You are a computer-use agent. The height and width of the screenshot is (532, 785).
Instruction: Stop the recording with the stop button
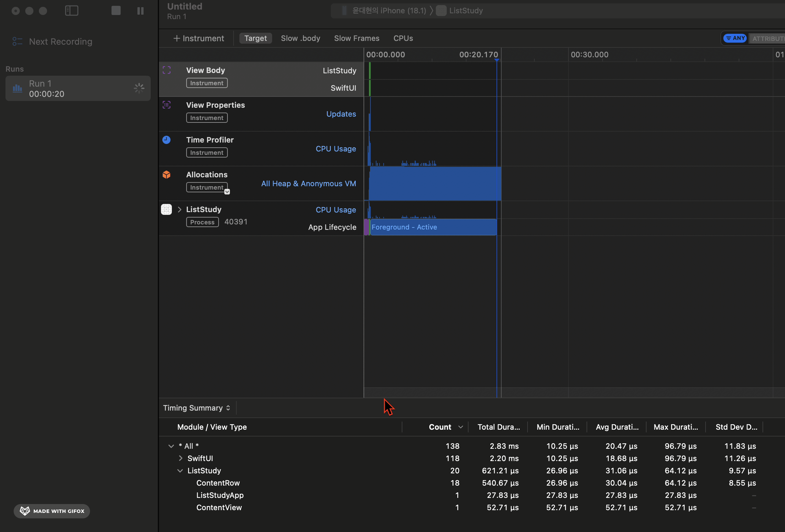coord(116,11)
